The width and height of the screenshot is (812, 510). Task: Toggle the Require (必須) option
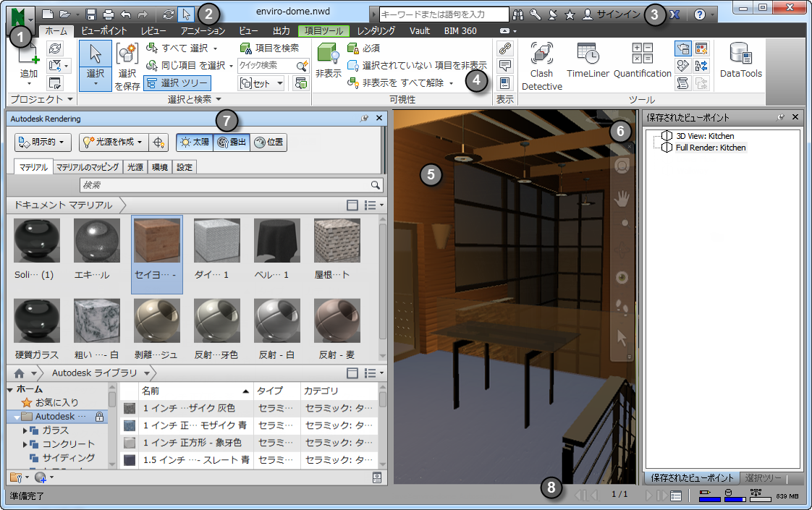click(364, 48)
